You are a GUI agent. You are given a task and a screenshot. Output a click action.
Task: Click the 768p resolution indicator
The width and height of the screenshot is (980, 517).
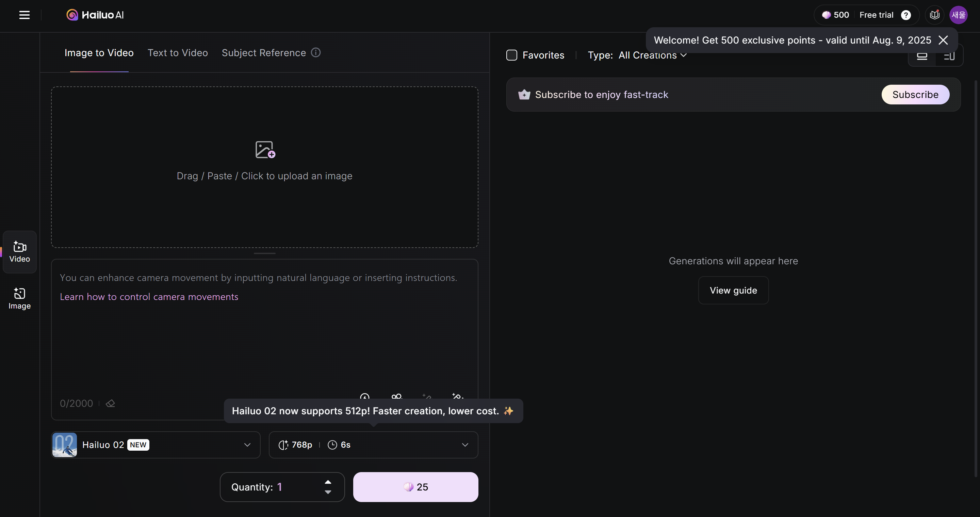click(x=295, y=445)
